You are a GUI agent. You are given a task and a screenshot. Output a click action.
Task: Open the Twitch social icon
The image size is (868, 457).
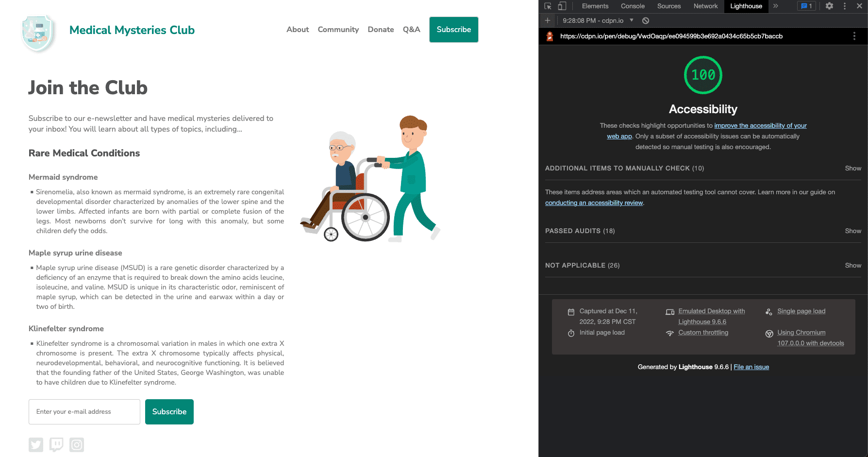tap(56, 444)
